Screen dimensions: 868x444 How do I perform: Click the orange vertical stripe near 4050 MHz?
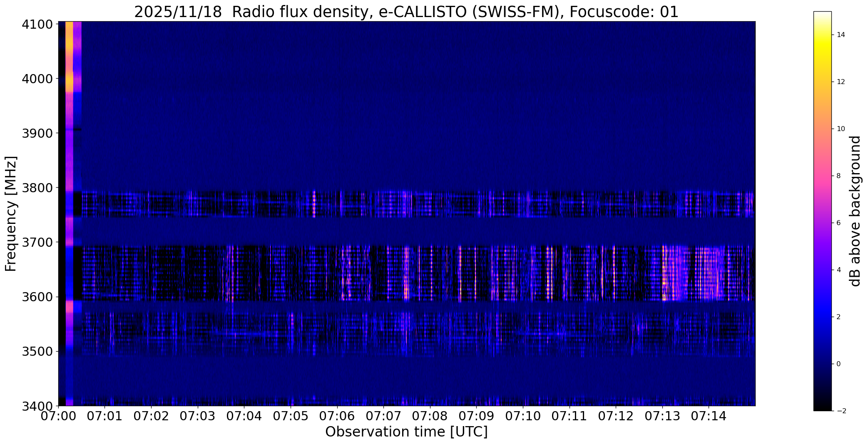69,56
